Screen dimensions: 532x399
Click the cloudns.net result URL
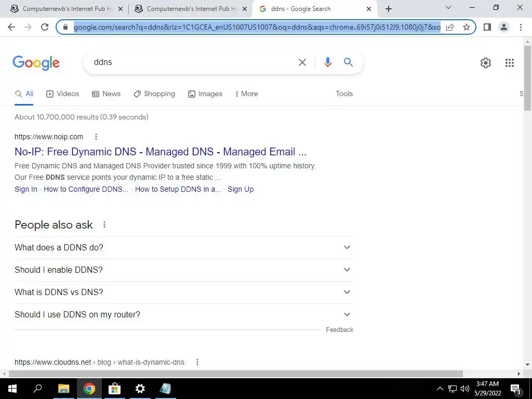(x=99, y=362)
